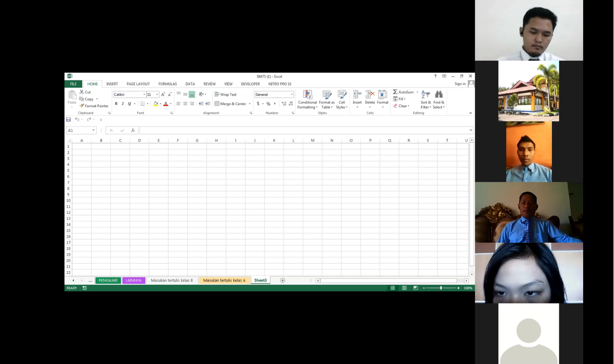Open Find & Select binoculars tool
Image resolution: width=614 pixels, height=364 pixels.
tap(438, 95)
